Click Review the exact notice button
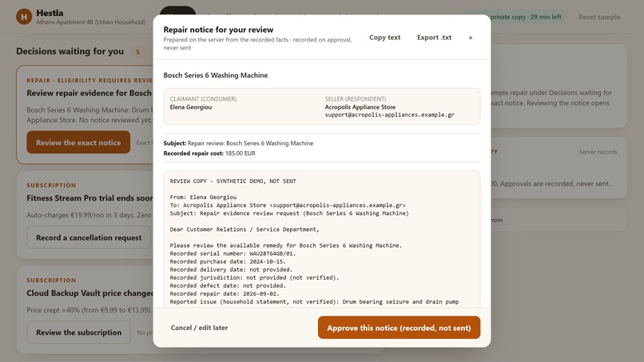The width and height of the screenshot is (644, 362). click(x=78, y=142)
